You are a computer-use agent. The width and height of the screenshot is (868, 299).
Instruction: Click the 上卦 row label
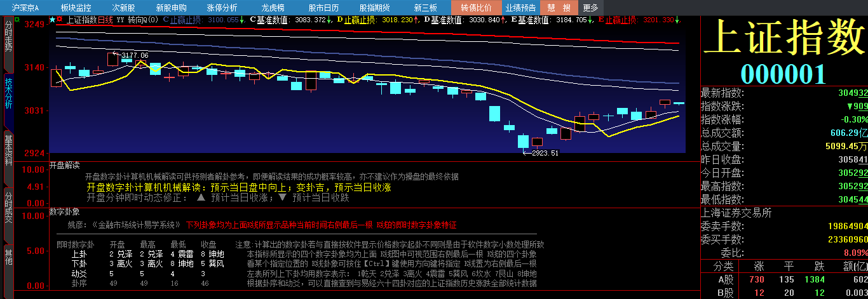click(79, 254)
